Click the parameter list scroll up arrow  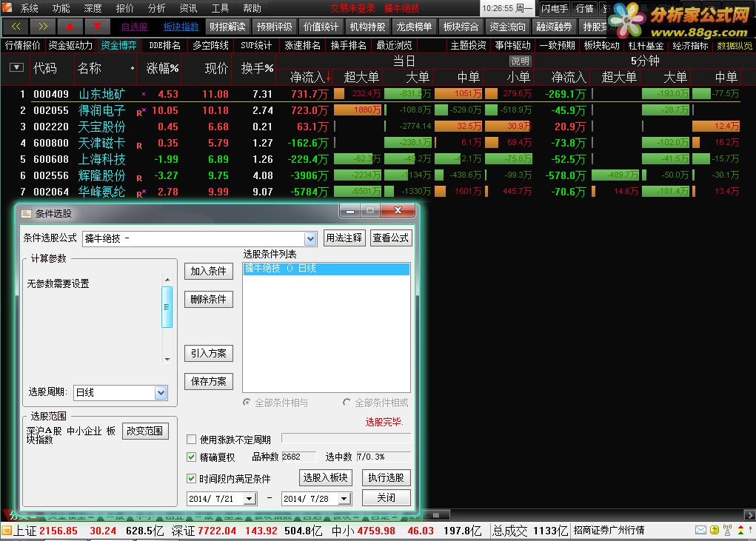tap(167, 280)
